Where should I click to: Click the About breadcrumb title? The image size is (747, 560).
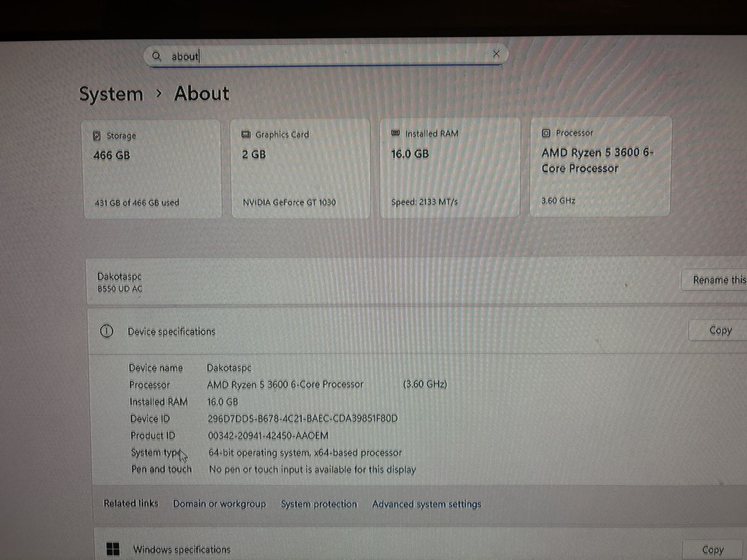202,93
